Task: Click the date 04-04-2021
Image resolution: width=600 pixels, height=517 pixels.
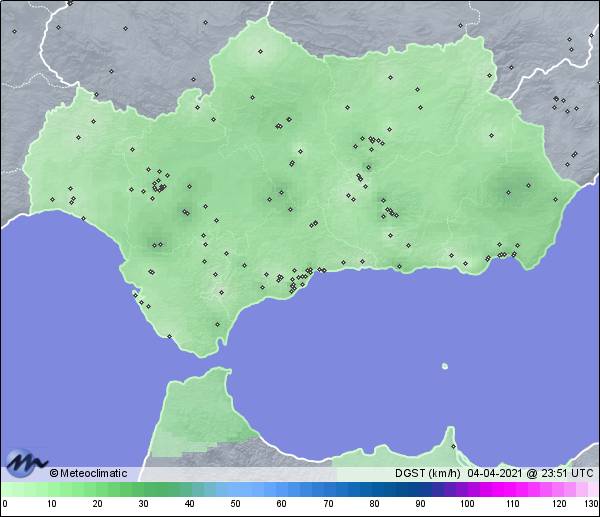Action: (495, 473)
